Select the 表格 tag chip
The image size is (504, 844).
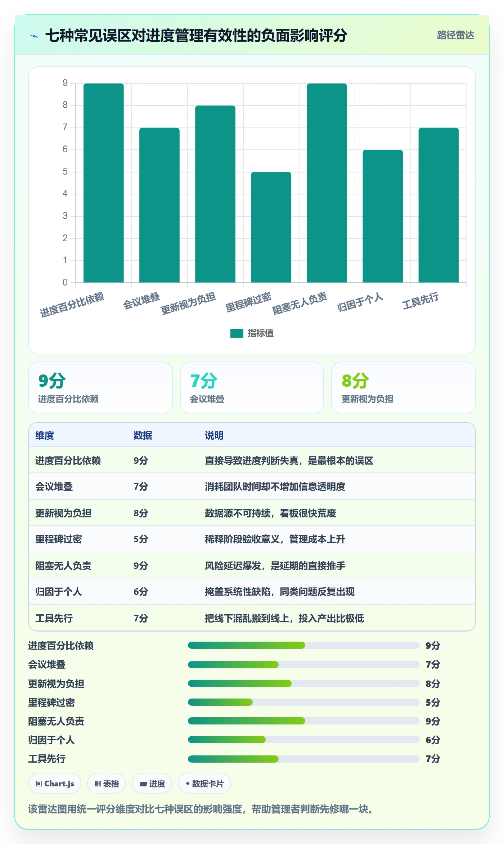pyautogui.click(x=107, y=783)
